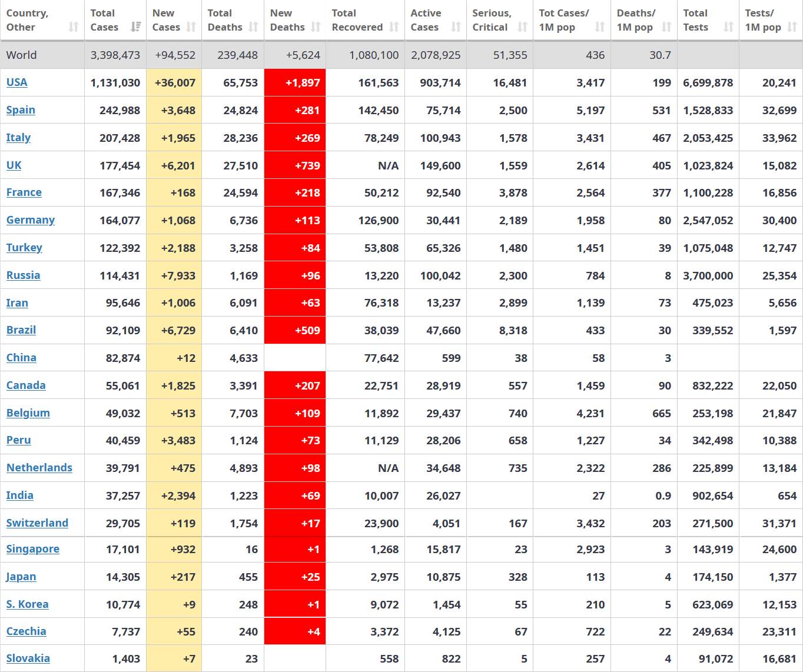Sort by Total Recovered icon

point(394,27)
